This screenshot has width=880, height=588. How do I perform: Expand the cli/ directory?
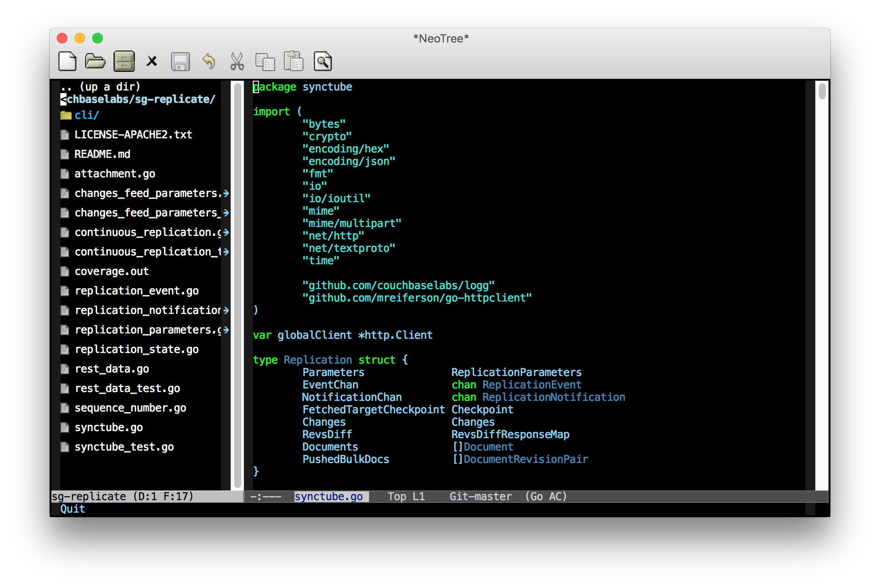(87, 115)
